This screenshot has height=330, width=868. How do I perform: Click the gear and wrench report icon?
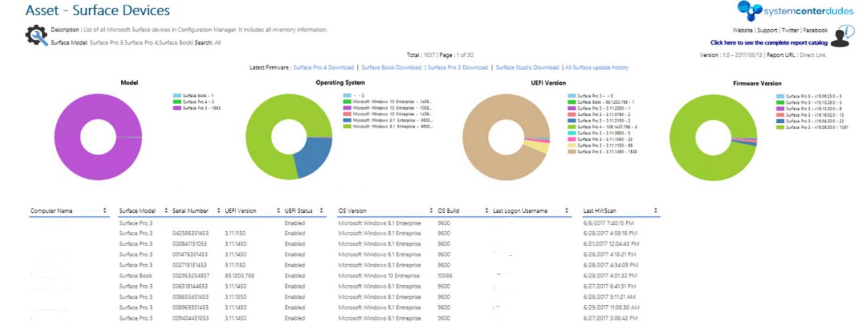click(36, 36)
